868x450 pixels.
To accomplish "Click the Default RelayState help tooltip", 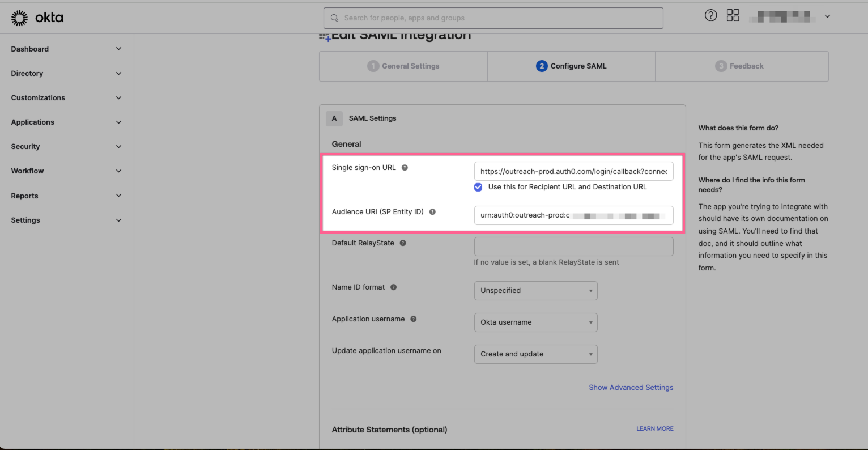I will (x=402, y=243).
